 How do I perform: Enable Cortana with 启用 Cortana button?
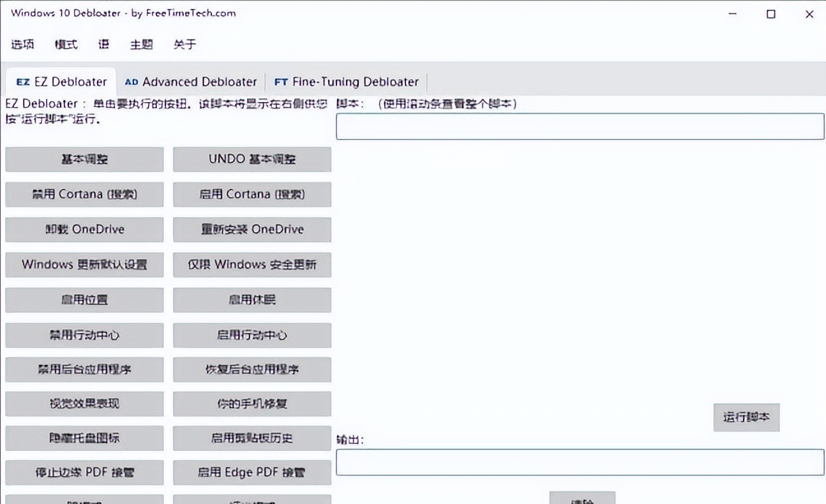tap(252, 194)
